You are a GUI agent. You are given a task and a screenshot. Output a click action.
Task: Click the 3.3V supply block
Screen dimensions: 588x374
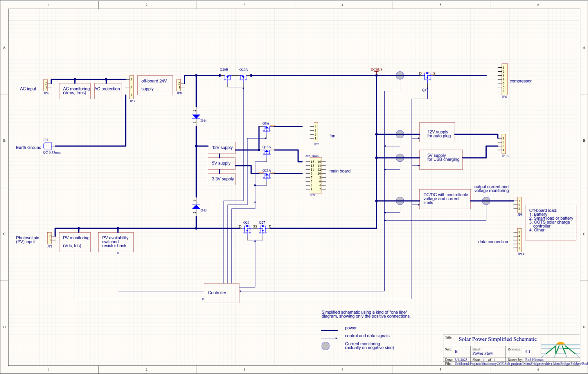point(221,179)
